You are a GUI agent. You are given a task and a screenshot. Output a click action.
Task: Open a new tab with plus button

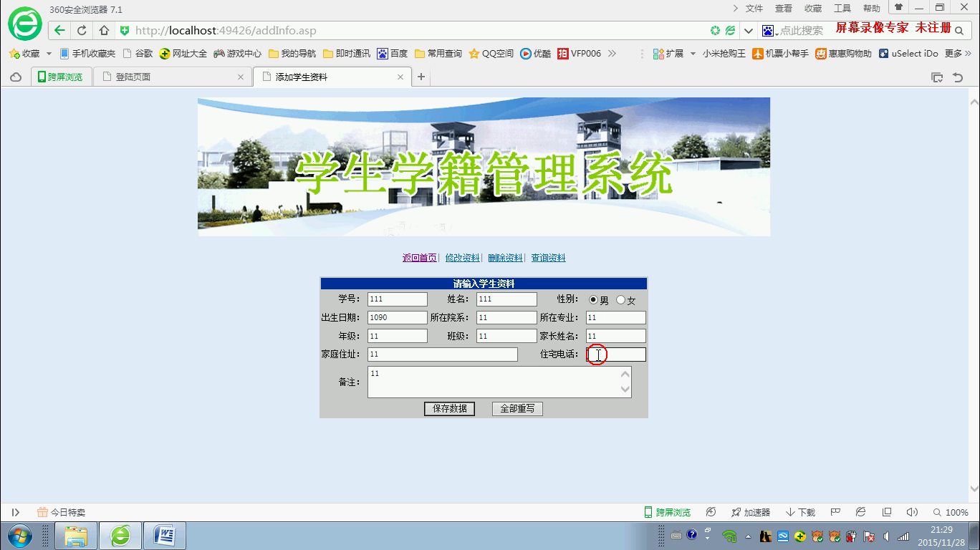421,77
